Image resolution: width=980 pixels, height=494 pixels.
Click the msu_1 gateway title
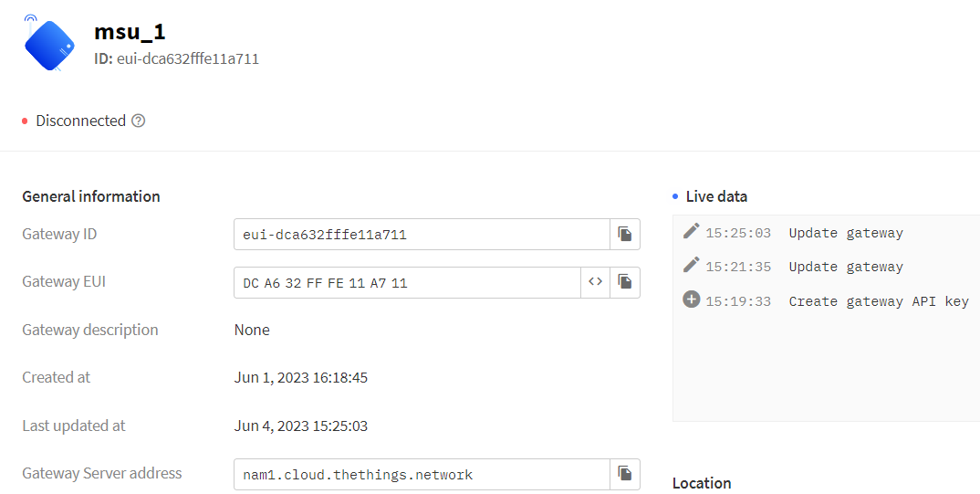point(130,32)
